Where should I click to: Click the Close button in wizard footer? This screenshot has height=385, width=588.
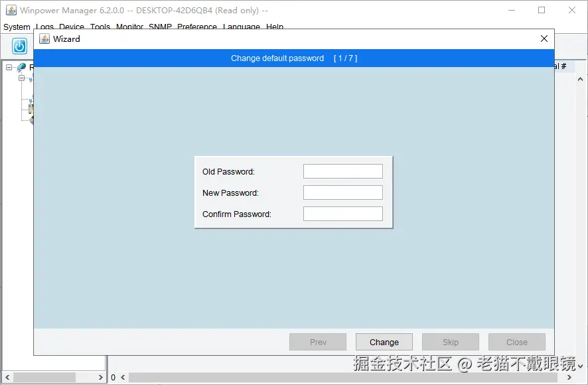[x=517, y=342]
